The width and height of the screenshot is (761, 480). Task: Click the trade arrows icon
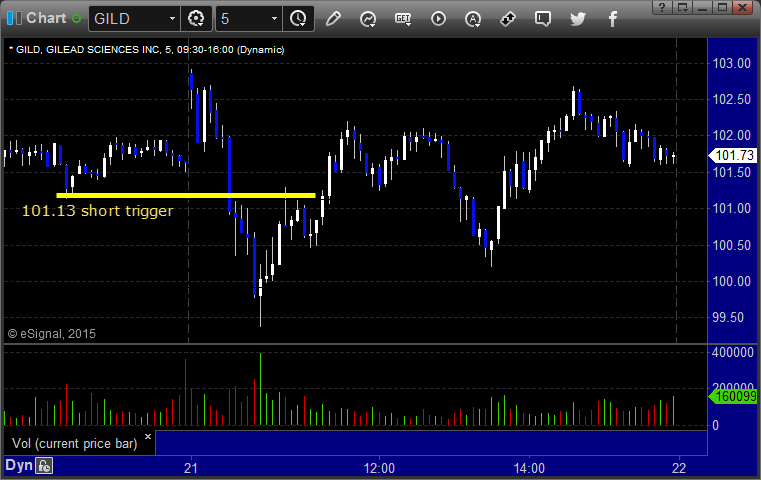pos(508,19)
